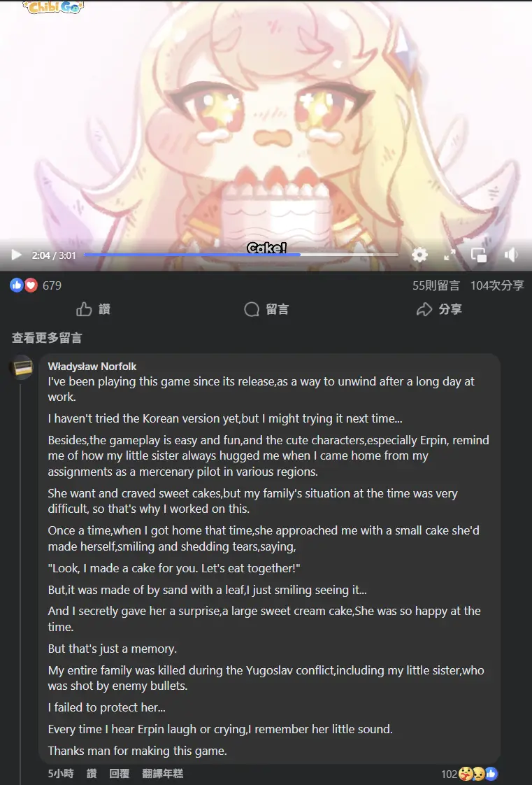Click the red heart reaction icon

pyautogui.click(x=31, y=285)
